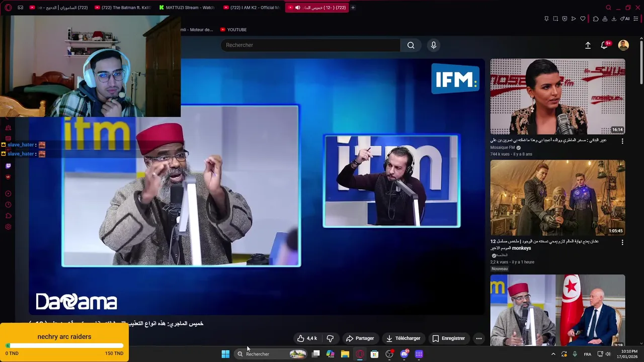The height and width of the screenshot is (362, 644).
Task: Open options menu for 12 monkeys video
Action: coord(622,242)
